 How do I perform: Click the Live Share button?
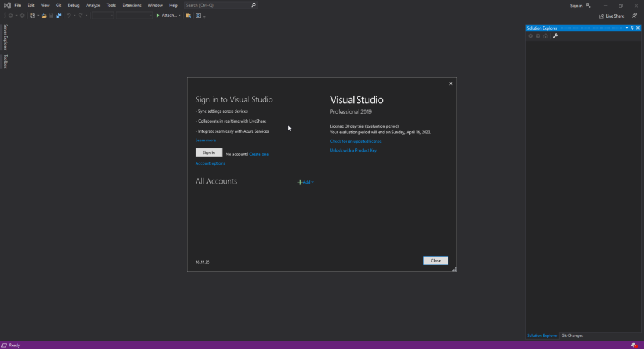[611, 16]
